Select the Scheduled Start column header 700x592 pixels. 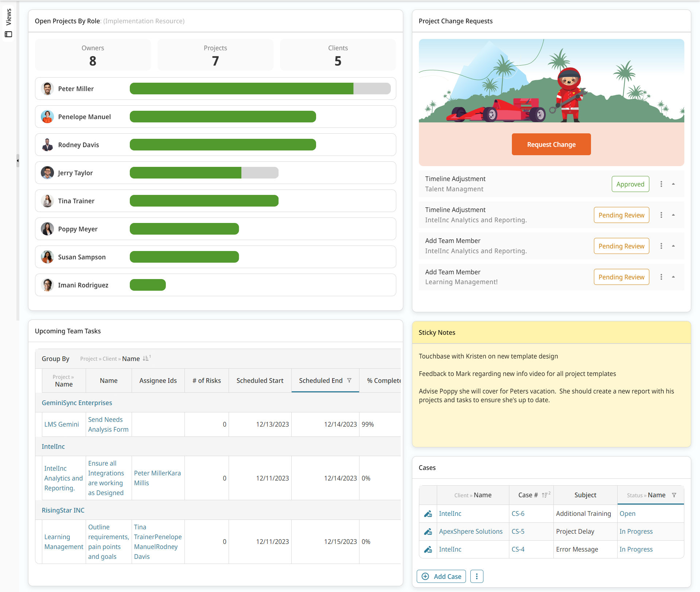tap(260, 380)
